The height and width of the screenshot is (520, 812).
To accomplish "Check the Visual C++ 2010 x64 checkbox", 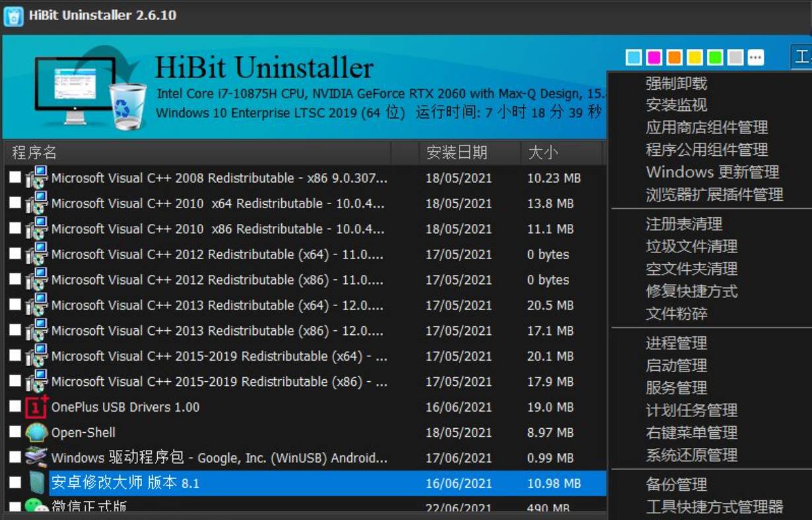I will tap(15, 203).
